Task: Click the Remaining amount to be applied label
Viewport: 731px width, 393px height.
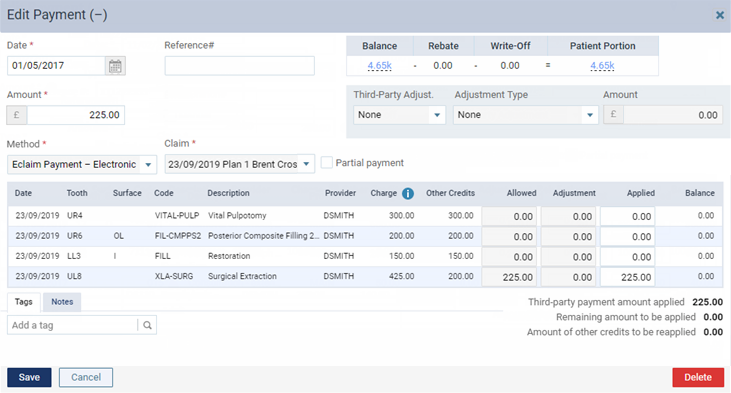Action: tap(626, 317)
